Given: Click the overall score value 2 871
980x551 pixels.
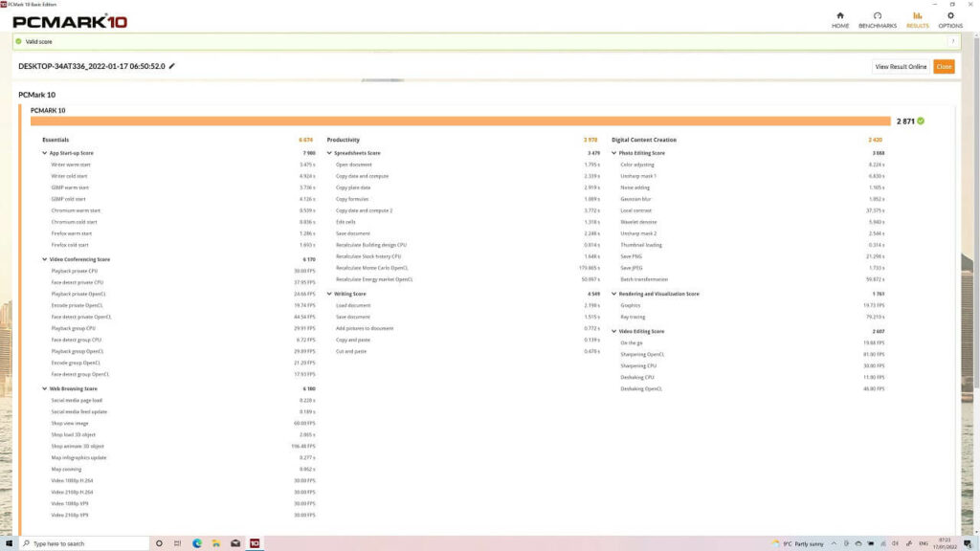Looking at the screenshot, I should click(x=905, y=121).
